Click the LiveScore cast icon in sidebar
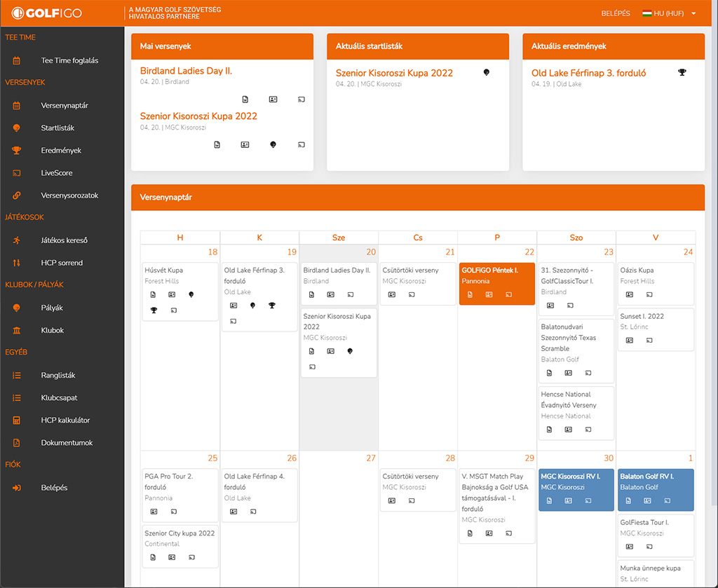 [17, 173]
